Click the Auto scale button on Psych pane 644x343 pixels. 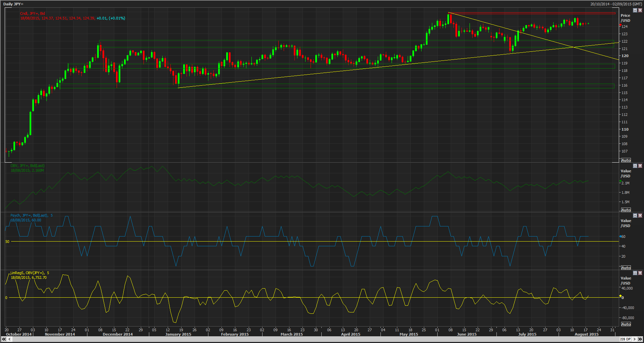[626, 268]
